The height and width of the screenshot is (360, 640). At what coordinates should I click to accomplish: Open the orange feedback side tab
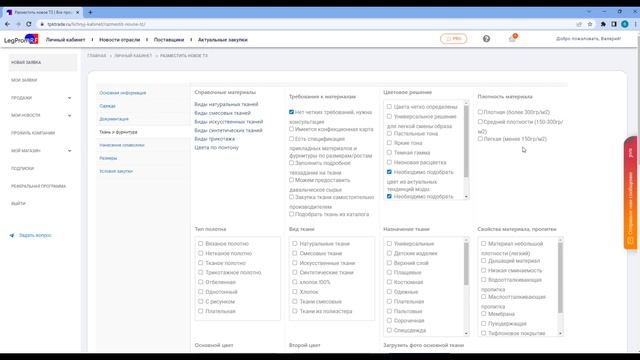[631, 193]
